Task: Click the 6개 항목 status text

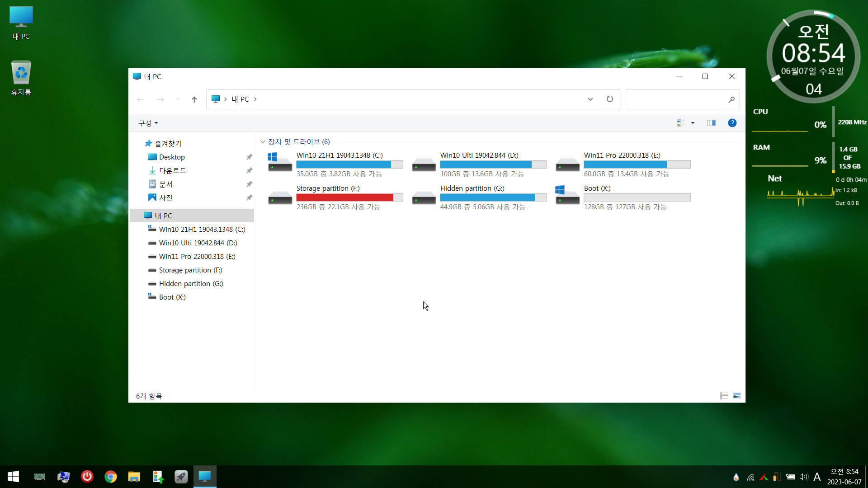Action: coord(149,396)
